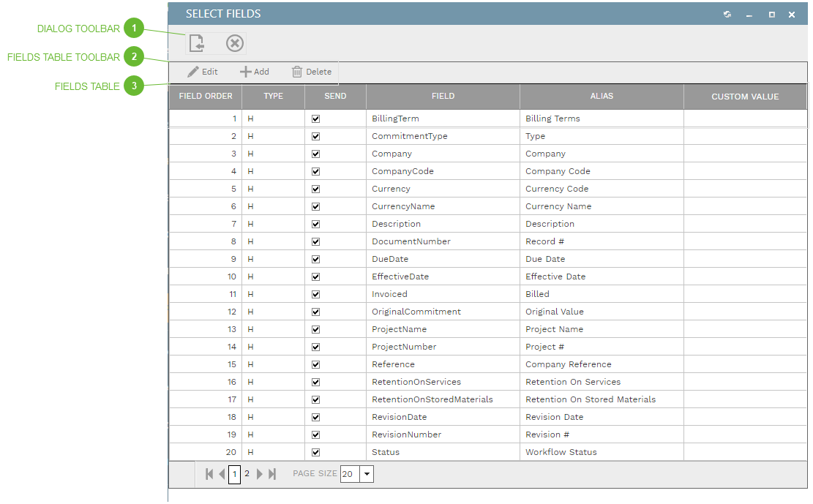Jump to last page using pagination icon
This screenshot has width=813, height=504.
pyautogui.click(x=272, y=473)
